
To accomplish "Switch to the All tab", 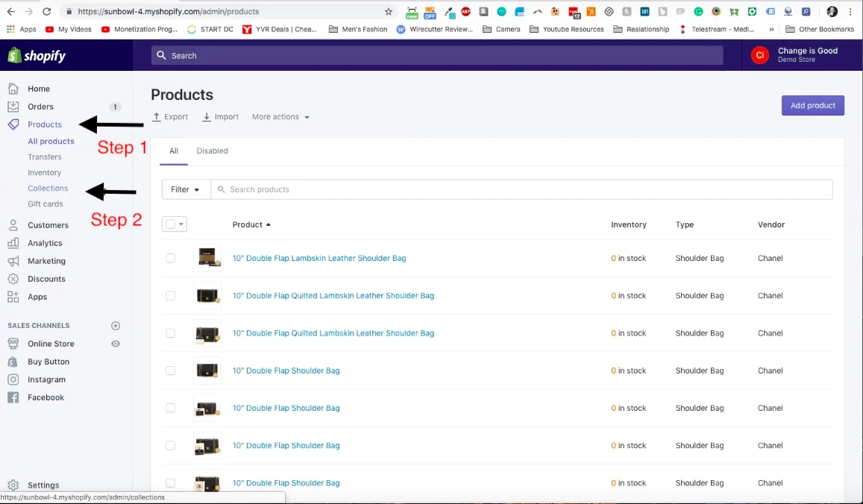I will [173, 151].
